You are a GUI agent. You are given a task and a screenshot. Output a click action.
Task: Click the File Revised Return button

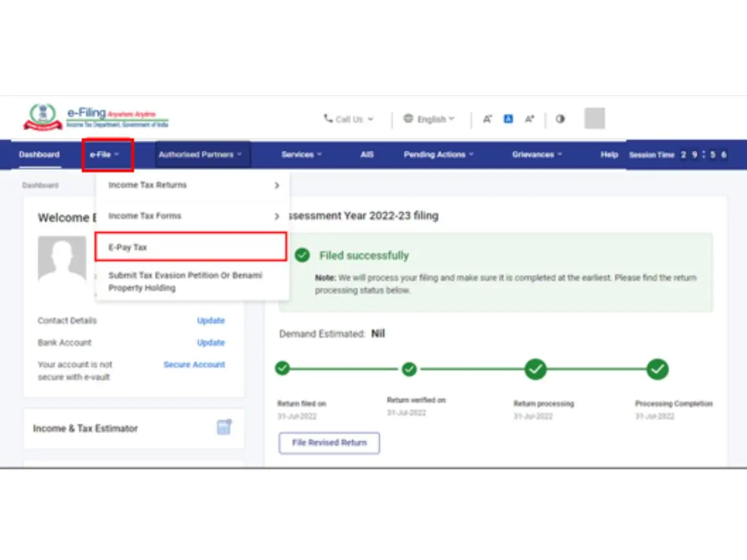pyautogui.click(x=329, y=443)
